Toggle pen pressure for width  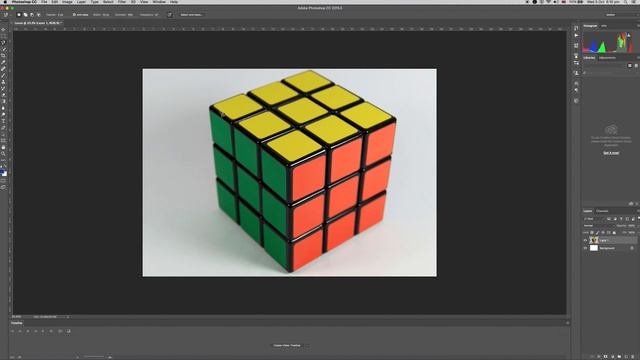[x=170, y=15]
